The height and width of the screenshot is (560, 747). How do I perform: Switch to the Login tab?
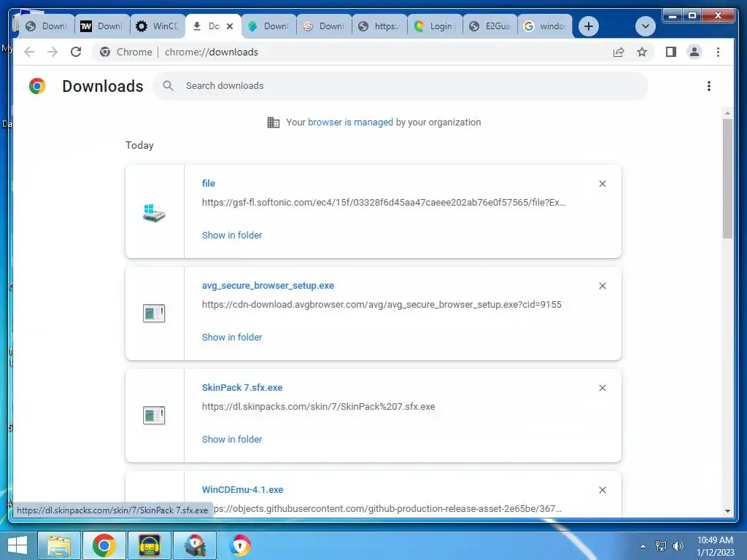click(434, 26)
